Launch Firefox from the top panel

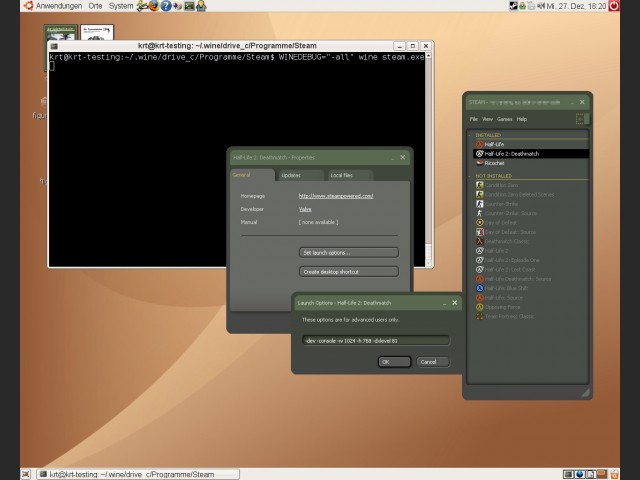pyautogui.click(x=153, y=6)
